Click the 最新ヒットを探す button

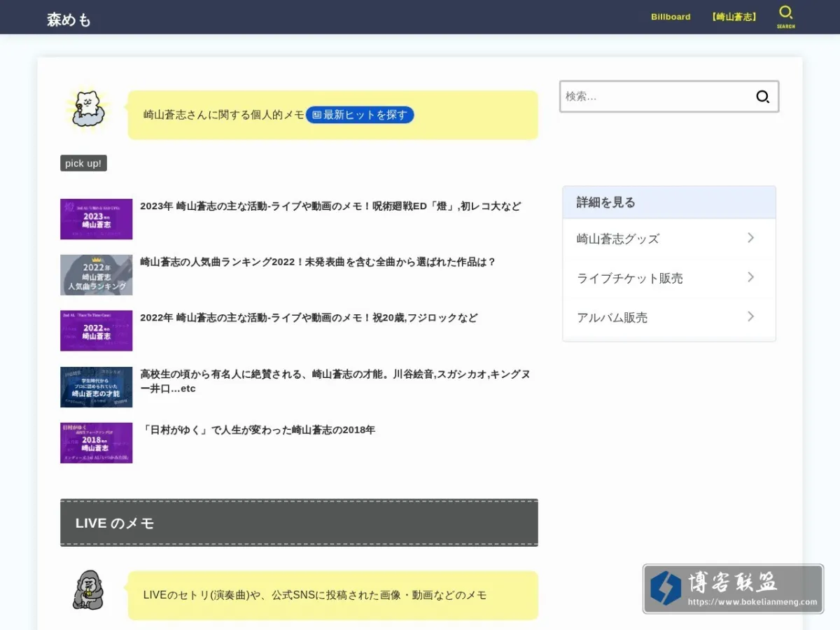click(360, 115)
